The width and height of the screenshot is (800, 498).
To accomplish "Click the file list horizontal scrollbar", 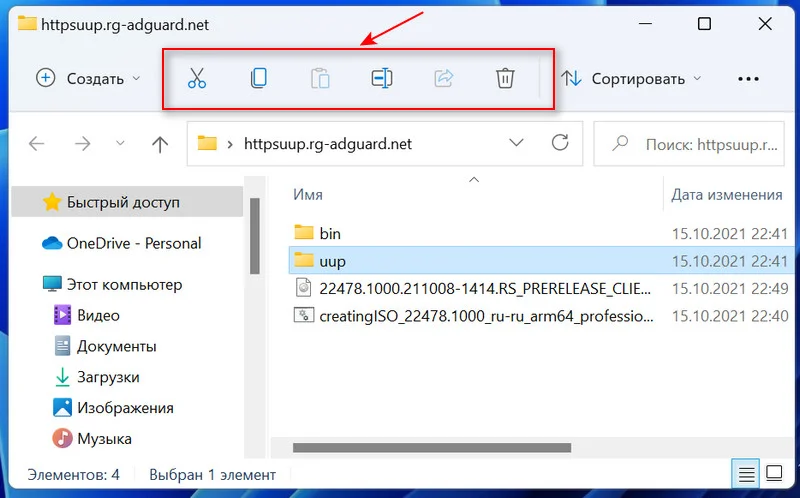I will (432, 448).
